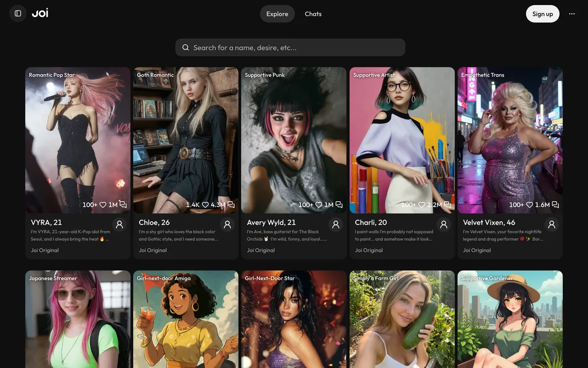
Task: Open the three-dot more options menu
Action: tap(572, 14)
